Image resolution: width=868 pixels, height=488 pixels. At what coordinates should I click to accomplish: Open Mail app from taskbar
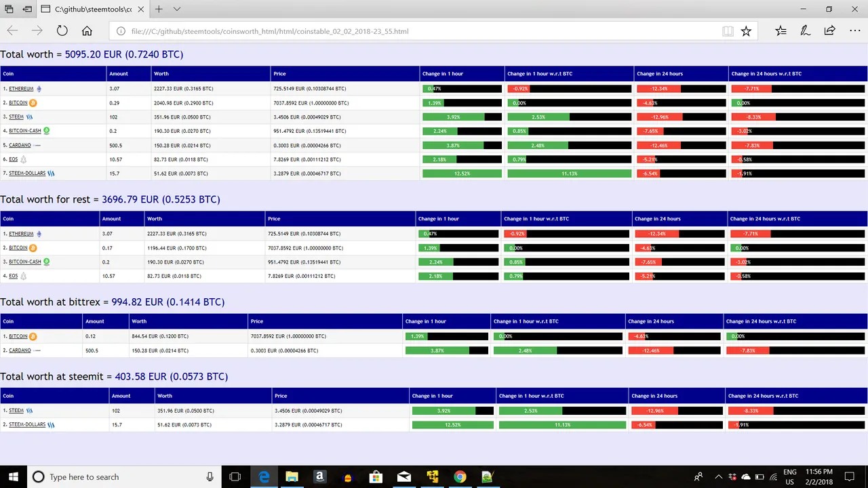tap(404, 476)
